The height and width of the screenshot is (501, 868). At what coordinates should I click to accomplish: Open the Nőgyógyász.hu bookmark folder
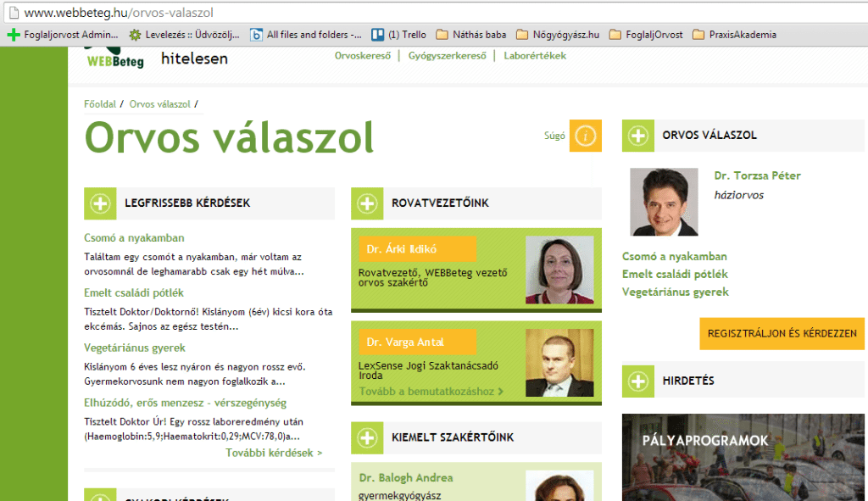coord(559,35)
